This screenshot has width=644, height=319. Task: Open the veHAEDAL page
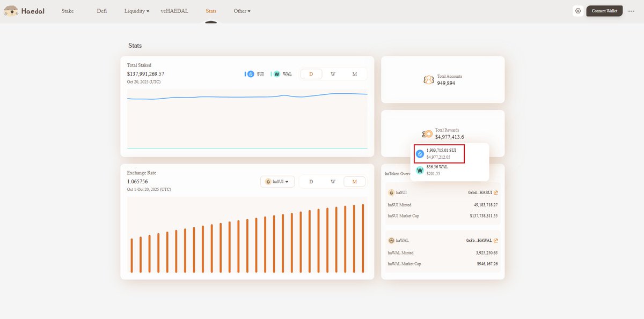pyautogui.click(x=174, y=11)
